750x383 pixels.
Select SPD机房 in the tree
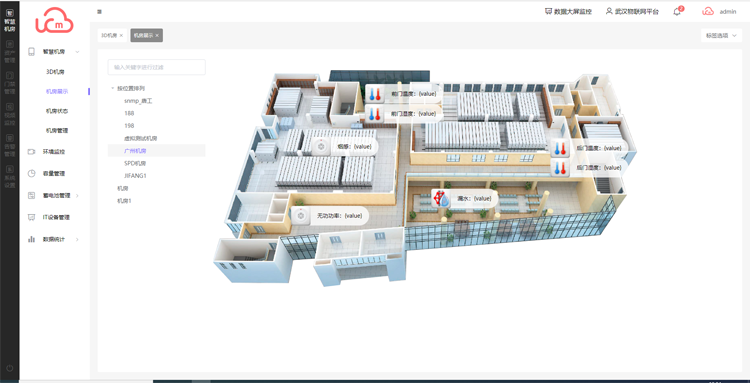point(132,163)
